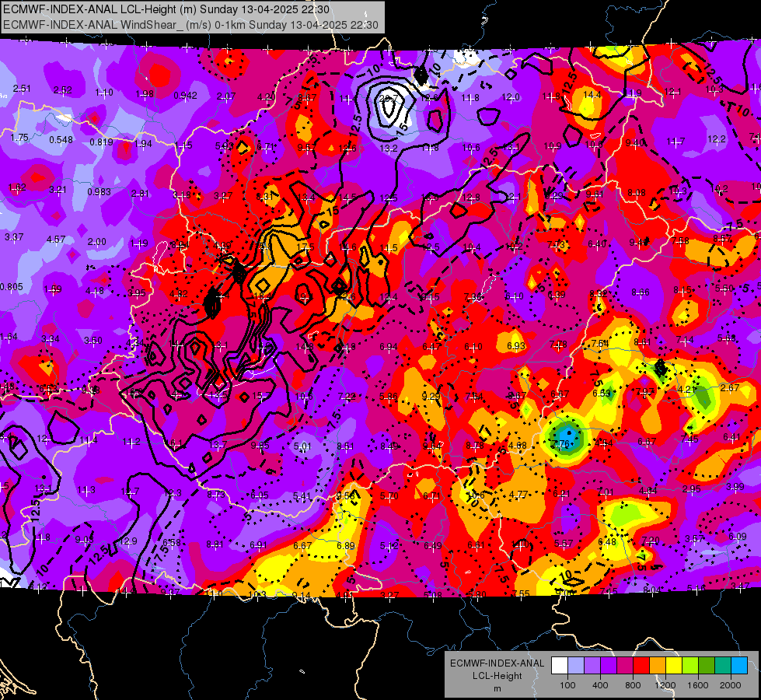
Task: Click the legend unit label m
Action: coord(497,688)
